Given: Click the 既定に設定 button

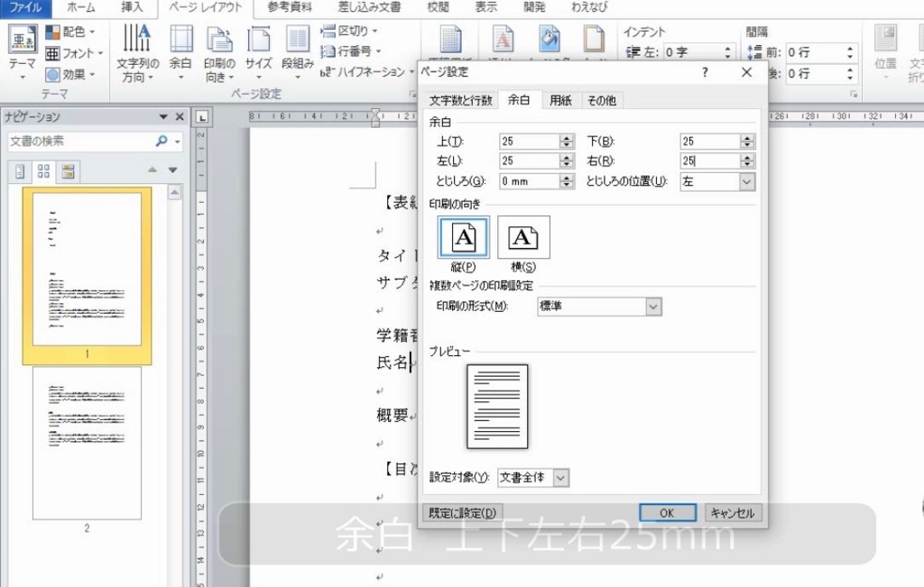Looking at the screenshot, I should (x=463, y=513).
